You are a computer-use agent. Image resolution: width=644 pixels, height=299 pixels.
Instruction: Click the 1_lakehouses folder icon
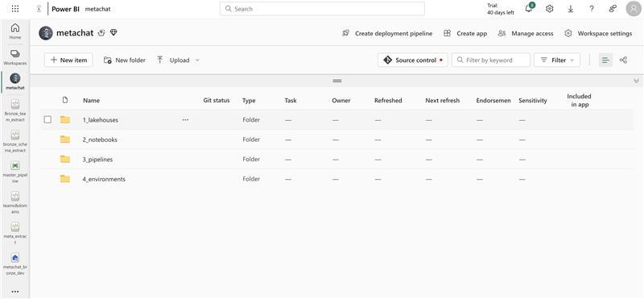coord(65,120)
